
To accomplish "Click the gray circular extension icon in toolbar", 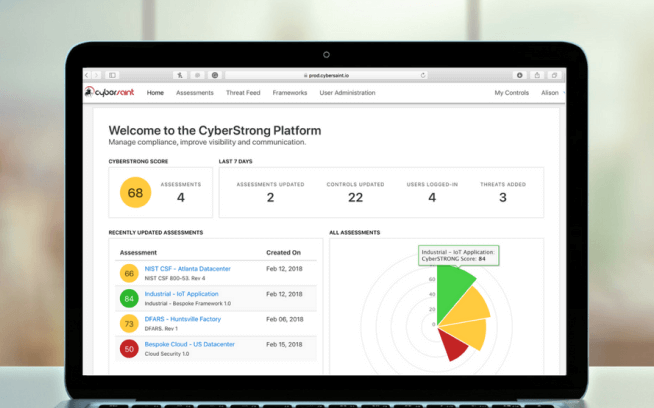I will tap(197, 75).
